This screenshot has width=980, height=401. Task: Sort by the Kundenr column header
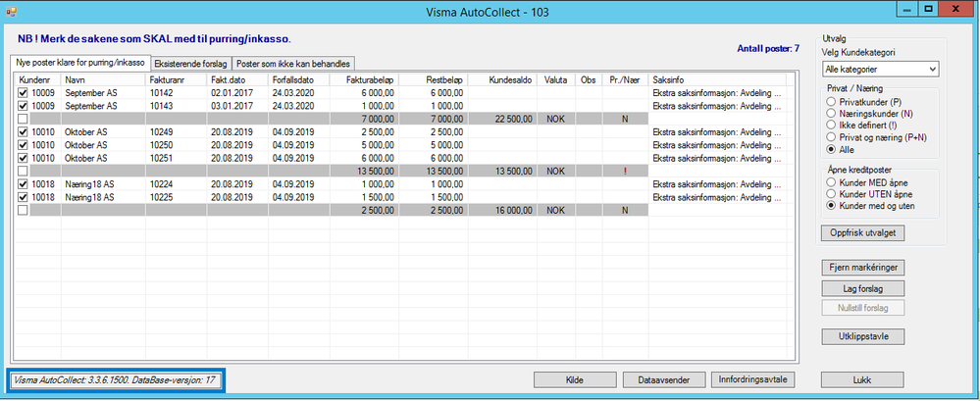(37, 80)
